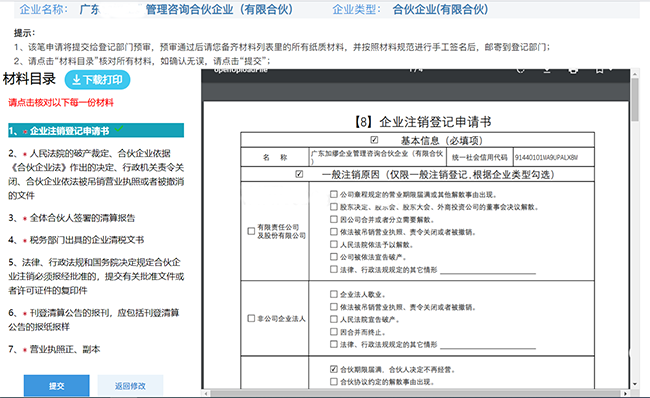Check 依法被吊销营业执照 under 有限责任公司 section
This screenshot has height=398, width=650.
[334, 231]
